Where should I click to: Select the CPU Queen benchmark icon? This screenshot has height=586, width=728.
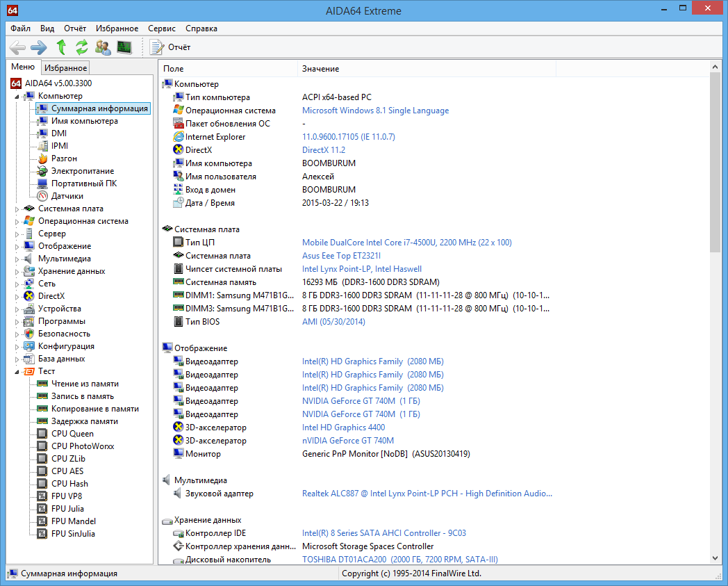[42, 434]
